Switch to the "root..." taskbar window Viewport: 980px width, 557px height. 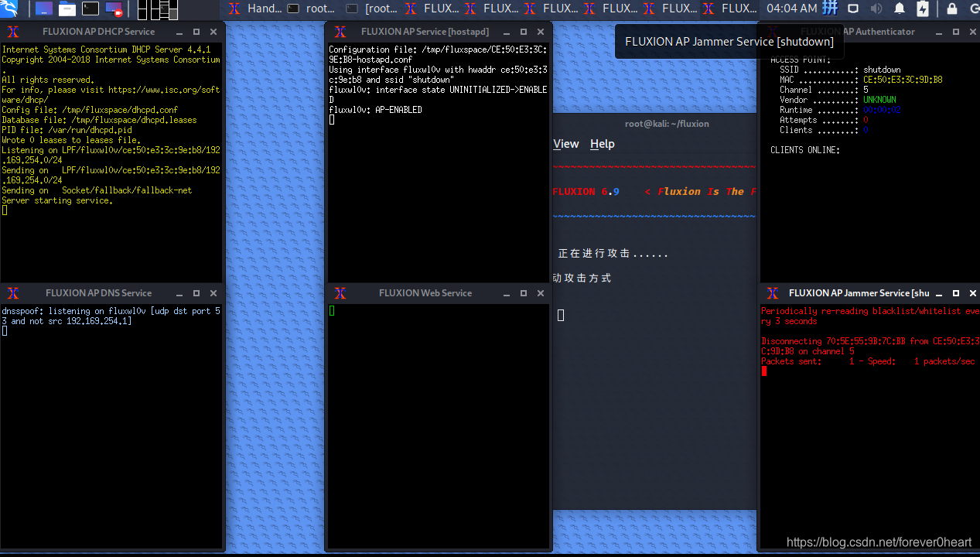(312, 9)
